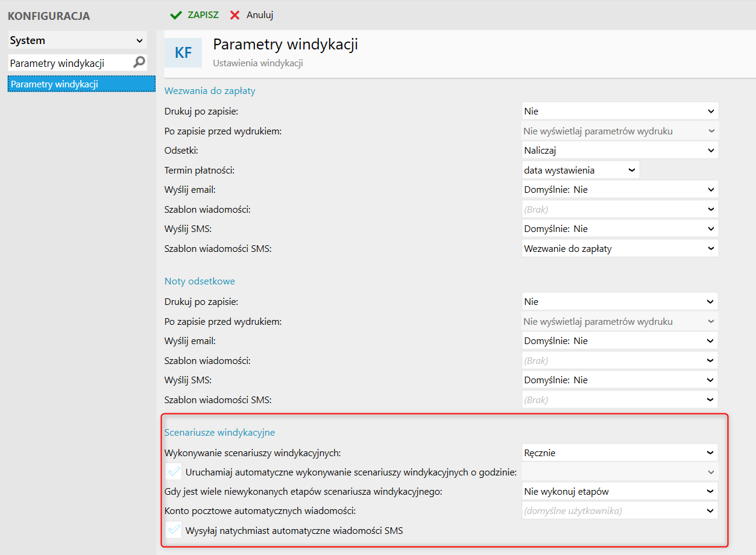Click the Gdy jest wiele niewykonanych etapów label
756x555 pixels.
(304, 492)
